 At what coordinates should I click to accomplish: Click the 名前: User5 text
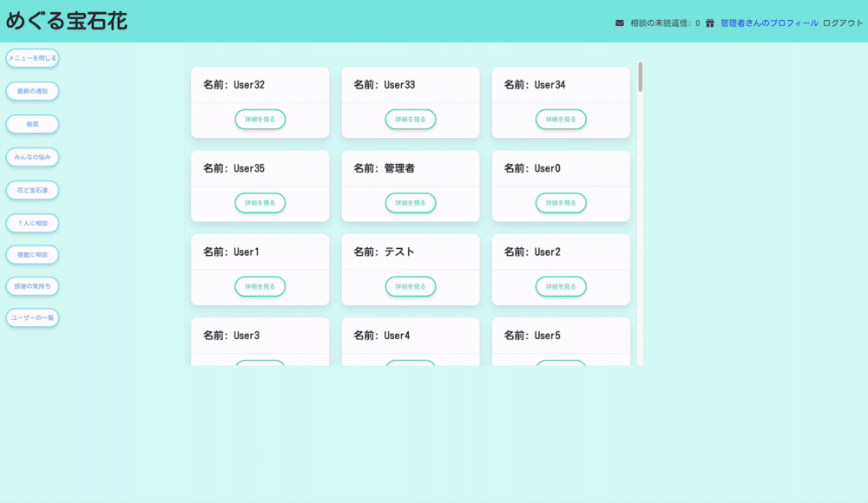click(x=532, y=336)
